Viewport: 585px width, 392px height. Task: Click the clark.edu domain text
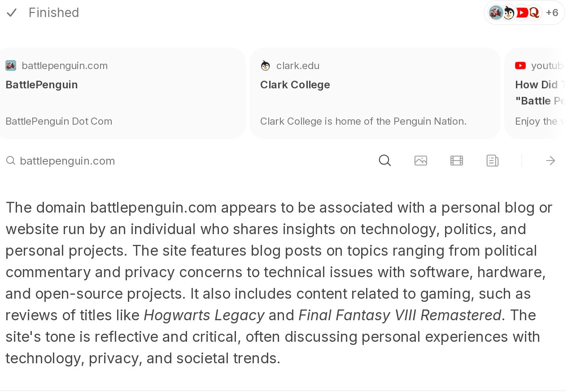(x=298, y=65)
